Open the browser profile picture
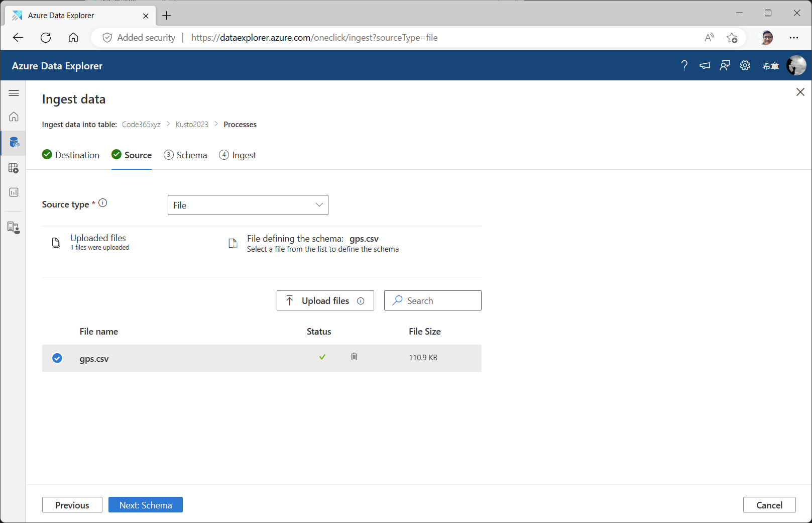 [x=767, y=38]
